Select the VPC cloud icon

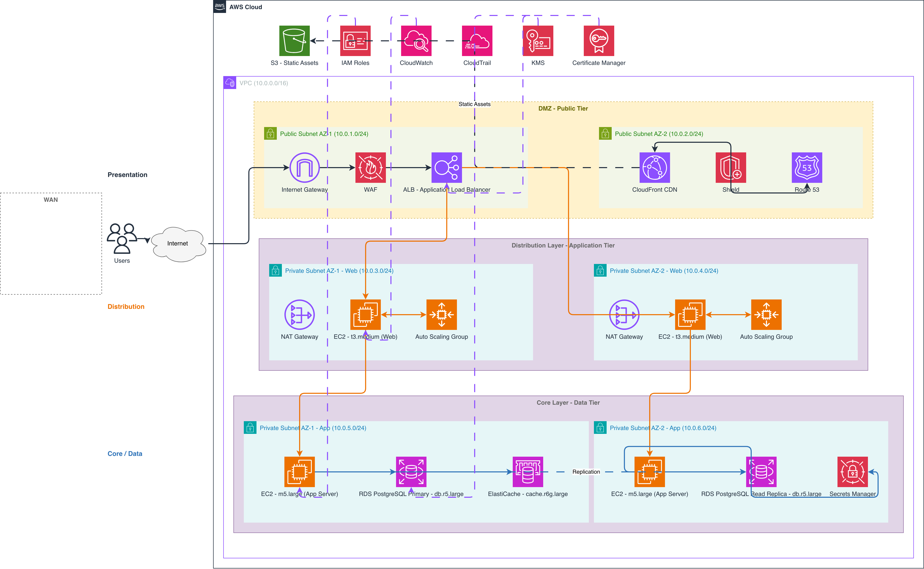(x=230, y=83)
